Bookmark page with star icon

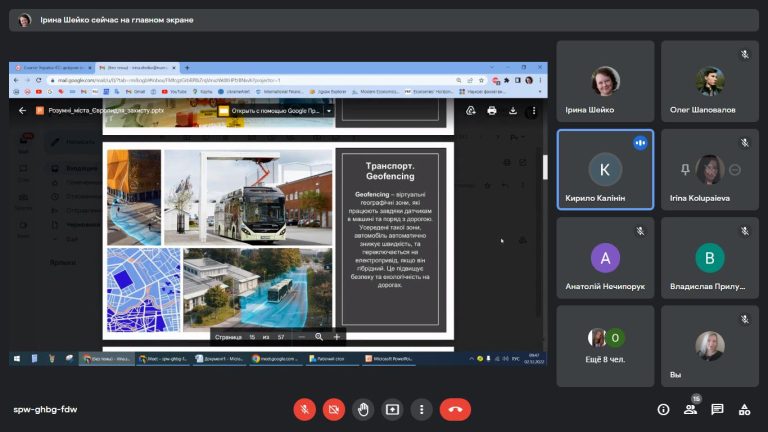coord(481,80)
